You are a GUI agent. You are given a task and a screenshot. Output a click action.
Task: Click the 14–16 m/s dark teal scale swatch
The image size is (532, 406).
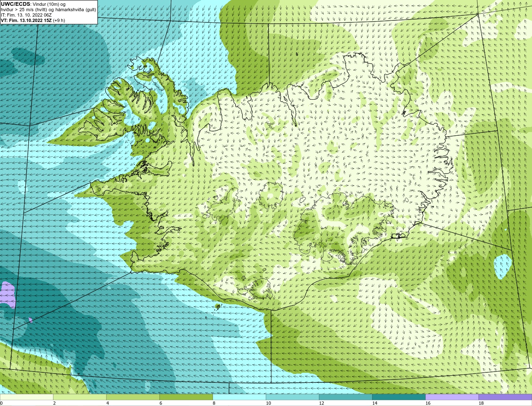coord(399,397)
